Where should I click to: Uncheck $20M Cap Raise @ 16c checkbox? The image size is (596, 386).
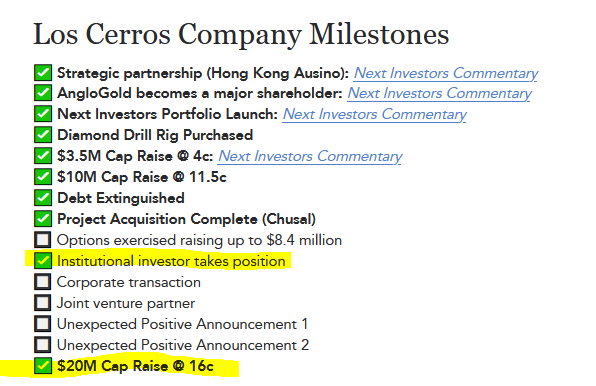point(43,365)
